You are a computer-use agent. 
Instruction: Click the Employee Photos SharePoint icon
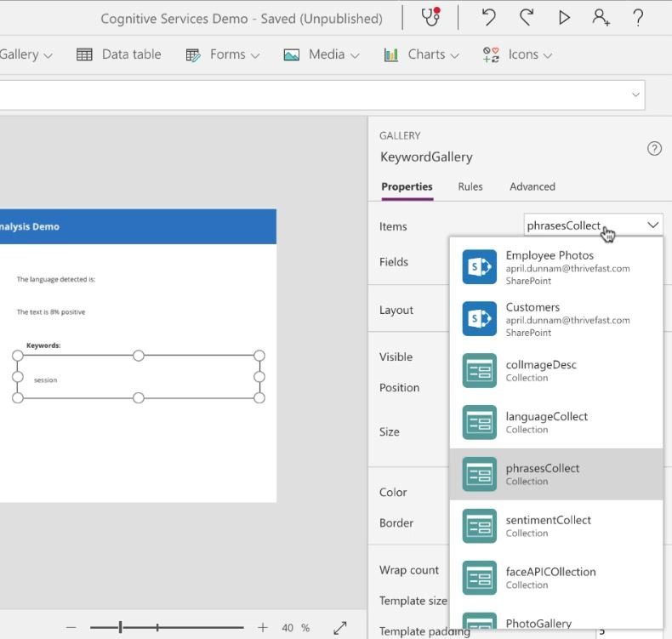pos(479,267)
